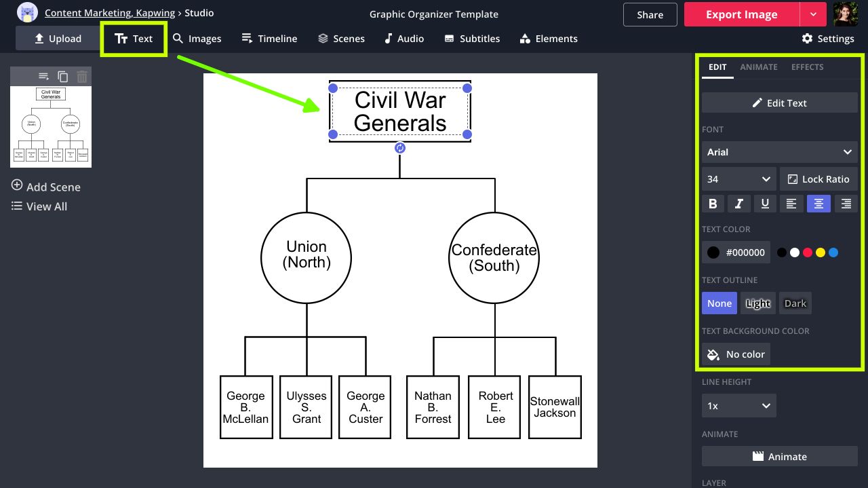Align text to the left
The height and width of the screenshot is (488, 868).
(791, 204)
